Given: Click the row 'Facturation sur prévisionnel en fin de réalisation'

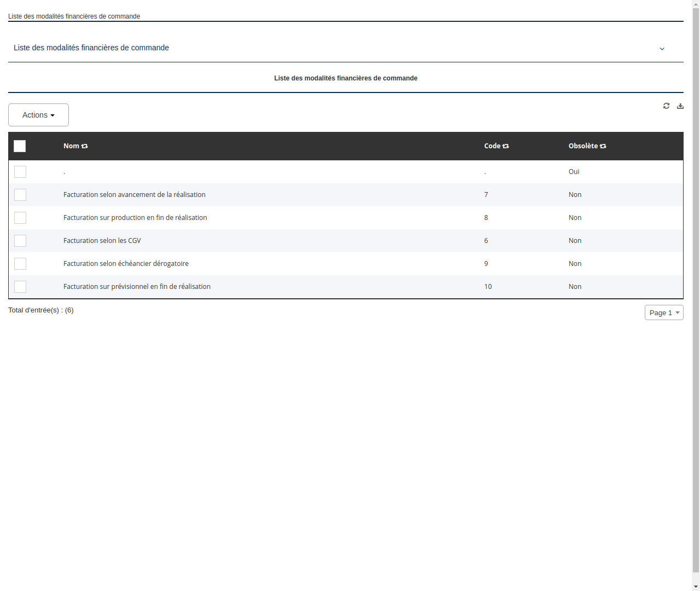Looking at the screenshot, I should coord(137,286).
